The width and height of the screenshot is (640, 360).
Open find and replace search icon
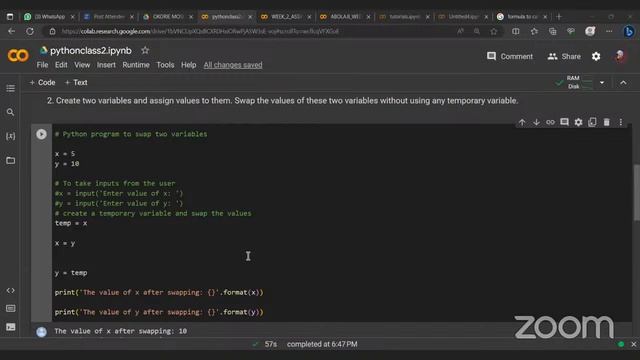[11, 112]
